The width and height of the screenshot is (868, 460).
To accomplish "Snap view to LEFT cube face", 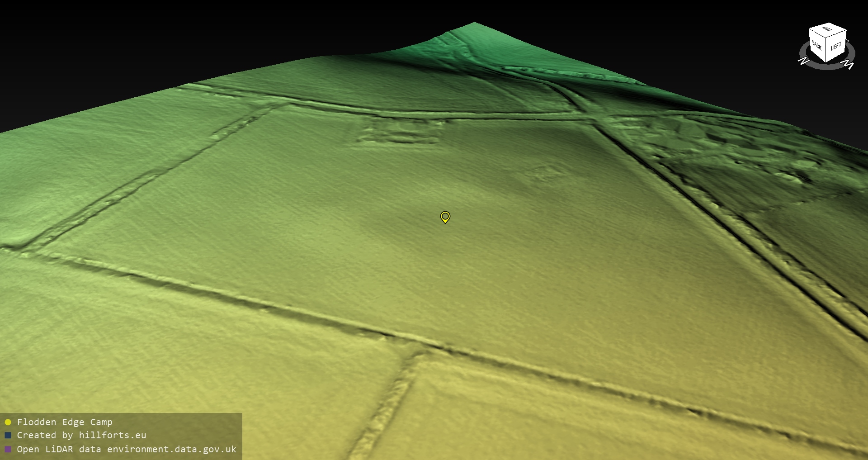I will click(836, 47).
